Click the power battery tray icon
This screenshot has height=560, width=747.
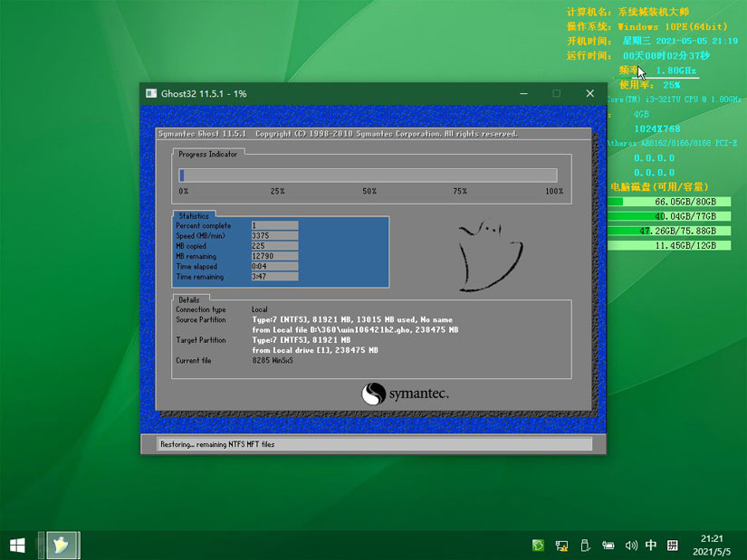[x=608, y=546]
